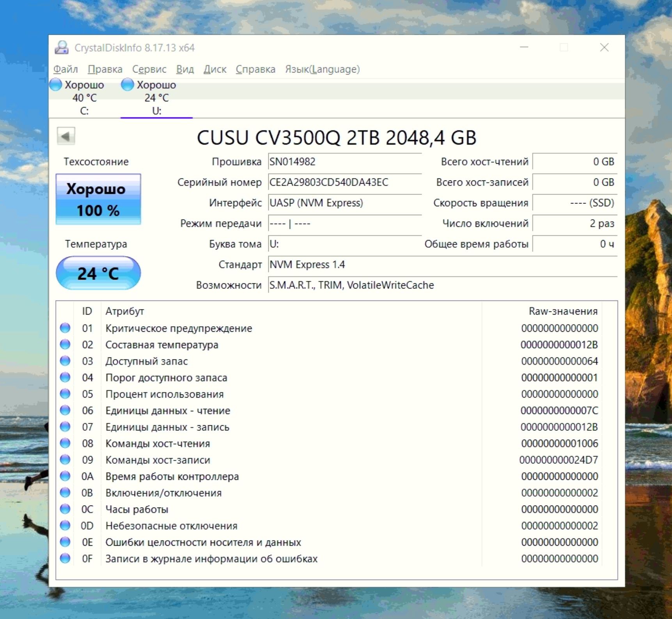Switch to disk C: tab at 40 °C

pos(84,97)
